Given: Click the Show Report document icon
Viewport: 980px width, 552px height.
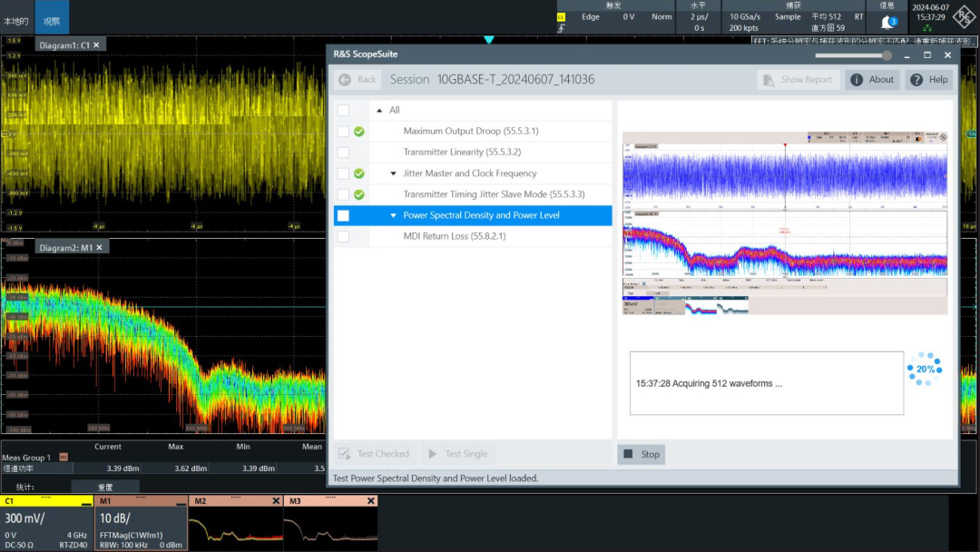Looking at the screenshot, I should tap(769, 80).
